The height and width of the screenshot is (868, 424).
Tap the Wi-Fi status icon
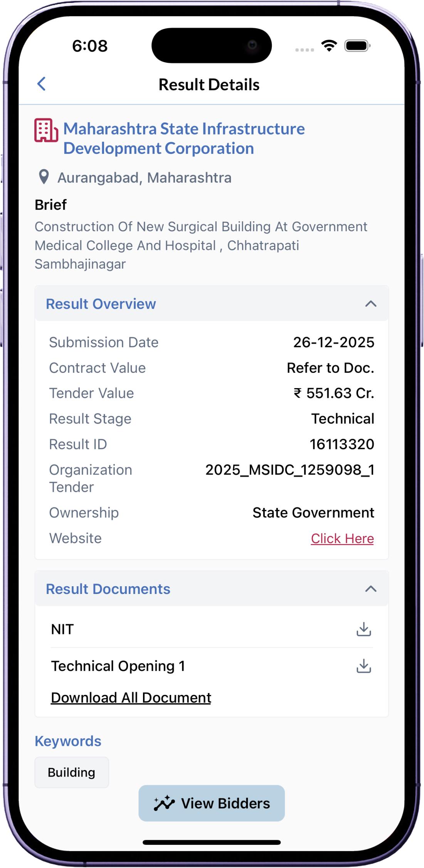pyautogui.click(x=329, y=46)
